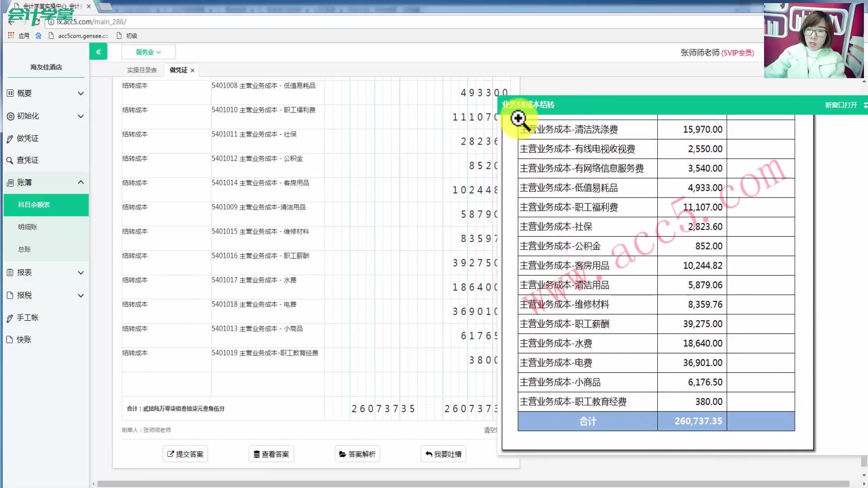Open the 服务业 industry dropdown
The height and width of the screenshot is (488, 868).
point(148,52)
